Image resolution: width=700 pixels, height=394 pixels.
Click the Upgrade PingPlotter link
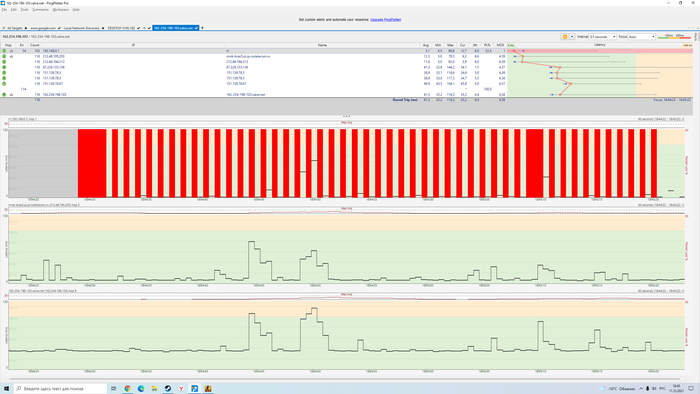pos(386,20)
